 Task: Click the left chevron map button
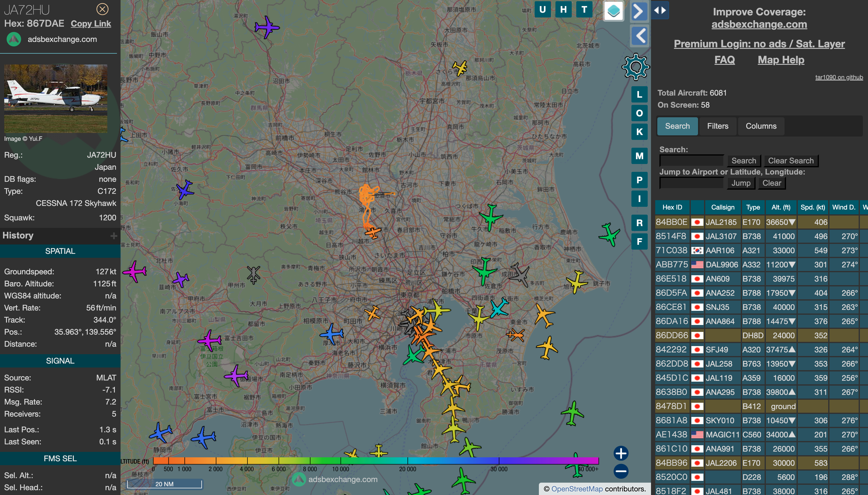click(640, 36)
